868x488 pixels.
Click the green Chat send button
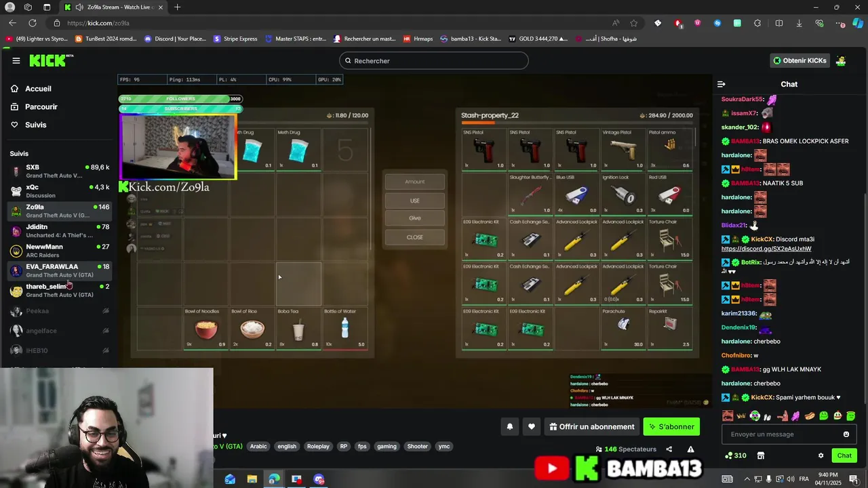(844, 455)
